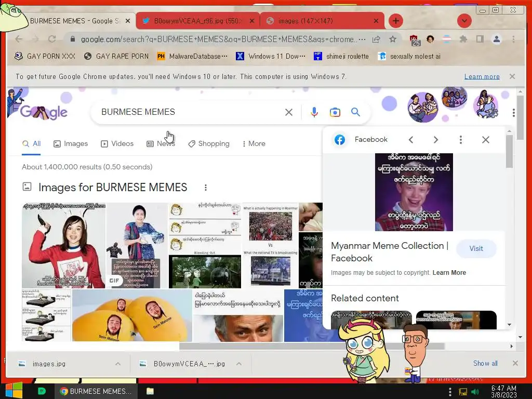The image size is (532, 399).
Task: Expand the More search filters
Action: 254,143
